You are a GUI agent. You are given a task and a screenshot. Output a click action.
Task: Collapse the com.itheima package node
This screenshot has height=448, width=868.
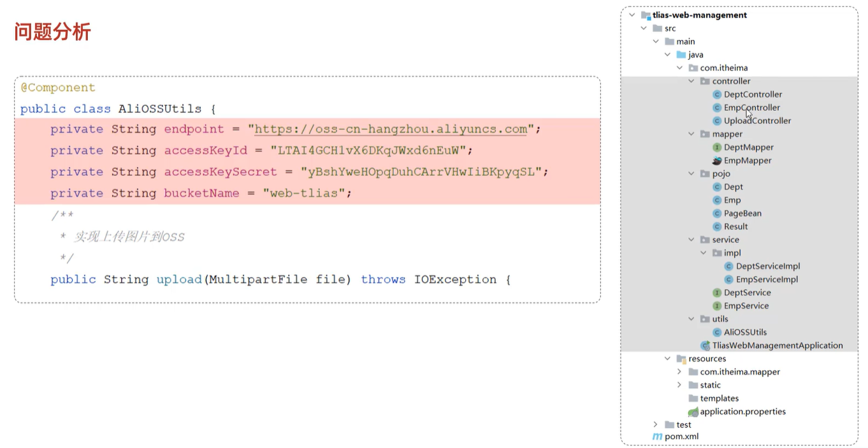tap(679, 68)
